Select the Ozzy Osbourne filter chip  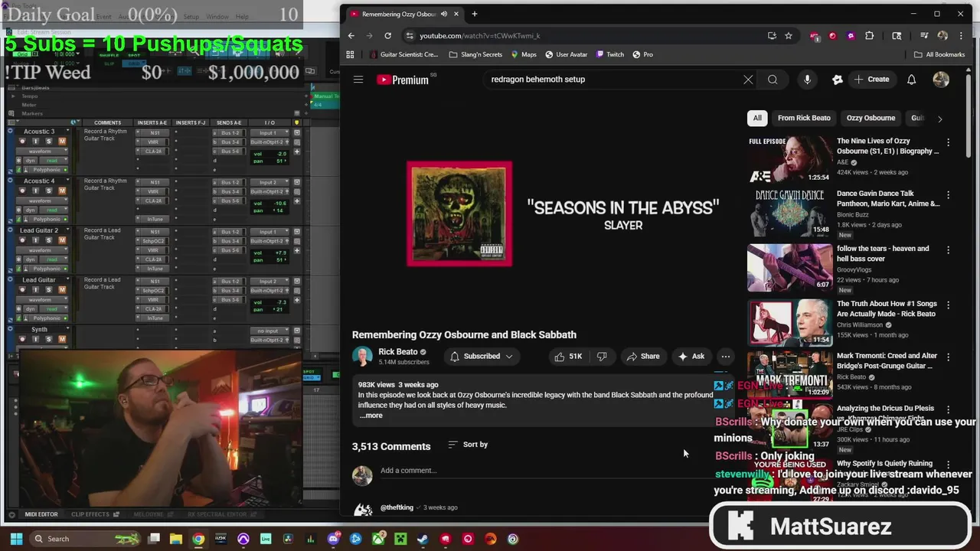[x=871, y=118]
